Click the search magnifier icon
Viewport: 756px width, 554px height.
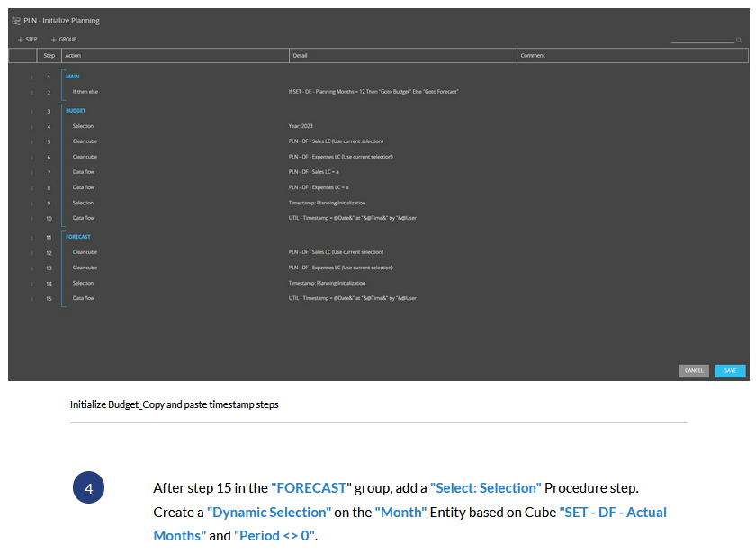point(739,40)
